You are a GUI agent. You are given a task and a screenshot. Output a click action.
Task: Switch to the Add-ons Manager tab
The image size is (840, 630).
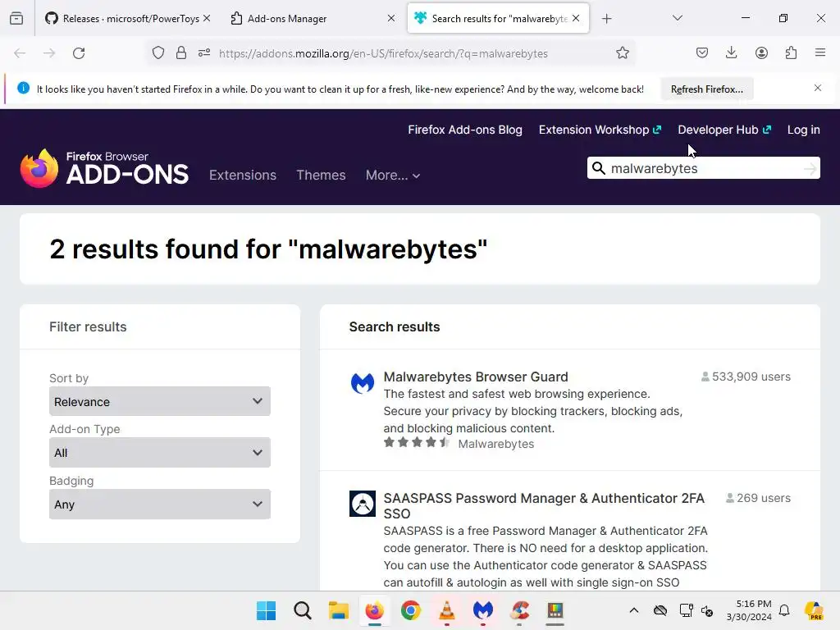(312, 19)
